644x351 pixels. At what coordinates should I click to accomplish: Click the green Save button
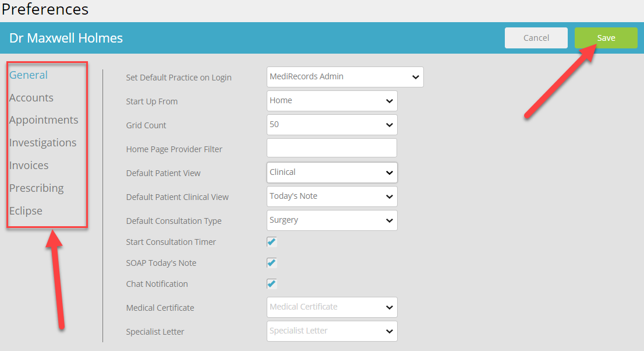[x=606, y=38]
